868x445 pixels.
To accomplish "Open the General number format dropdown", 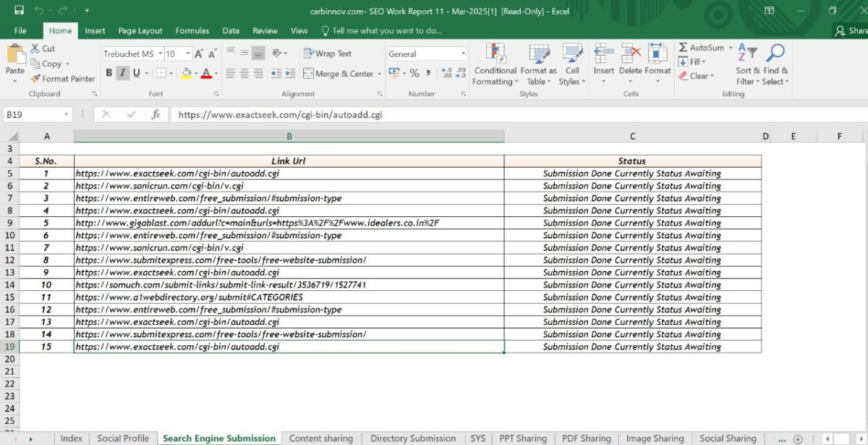I will point(463,54).
